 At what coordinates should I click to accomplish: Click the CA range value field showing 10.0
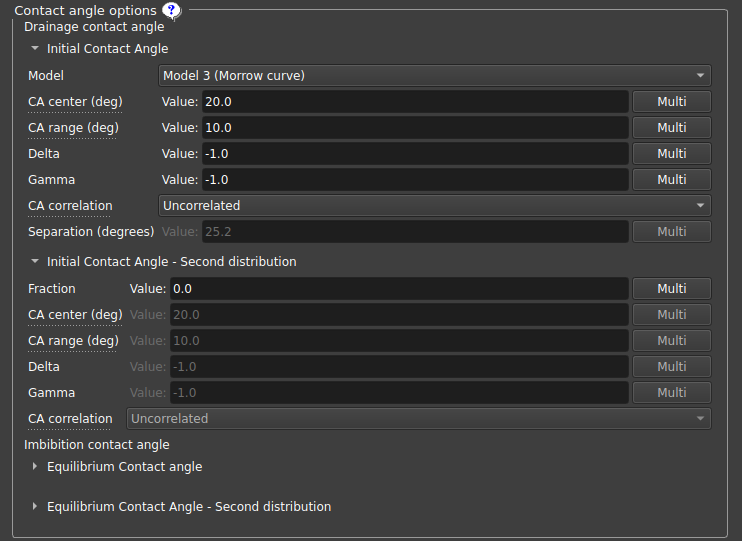point(414,128)
